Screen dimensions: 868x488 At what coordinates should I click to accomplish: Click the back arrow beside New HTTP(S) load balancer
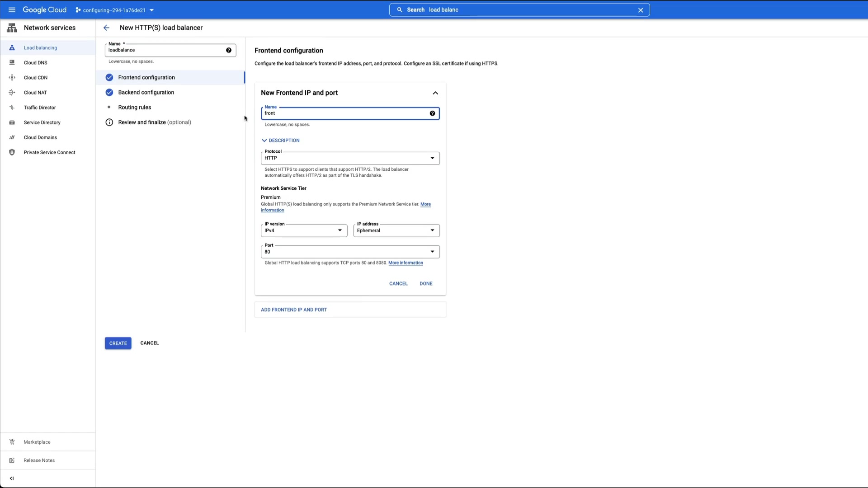106,28
